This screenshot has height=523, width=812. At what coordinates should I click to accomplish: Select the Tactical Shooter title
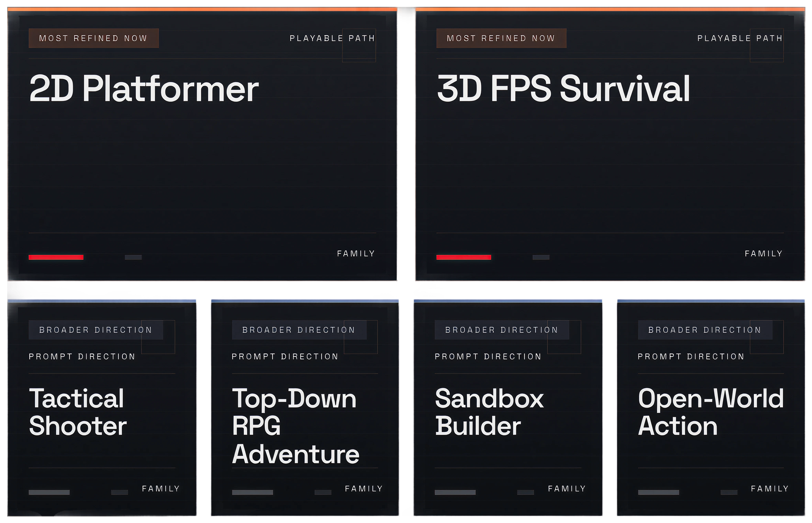click(78, 412)
